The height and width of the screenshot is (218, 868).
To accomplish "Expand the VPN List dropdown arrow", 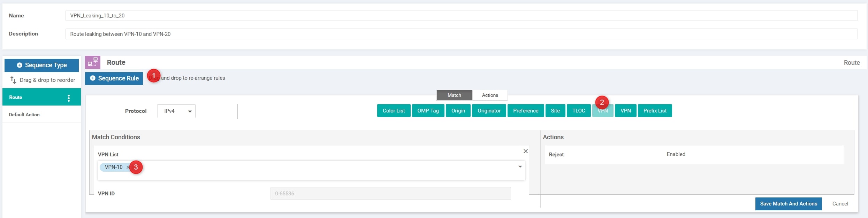I will point(520,167).
